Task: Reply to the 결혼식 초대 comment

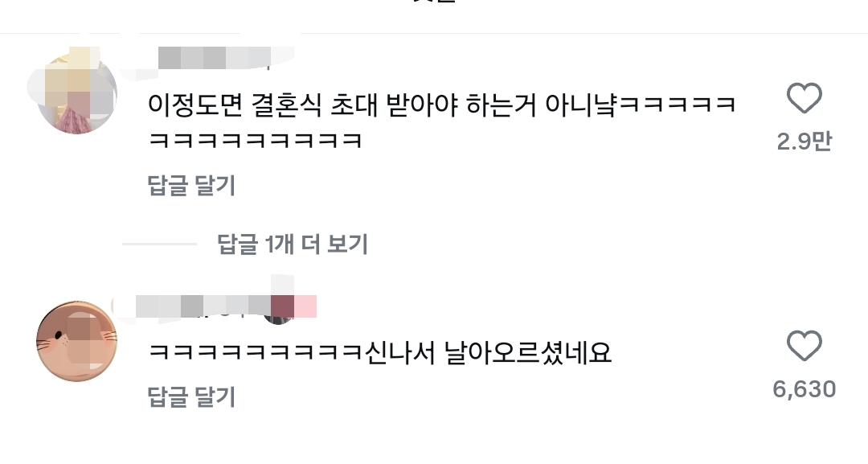Action: [191, 186]
